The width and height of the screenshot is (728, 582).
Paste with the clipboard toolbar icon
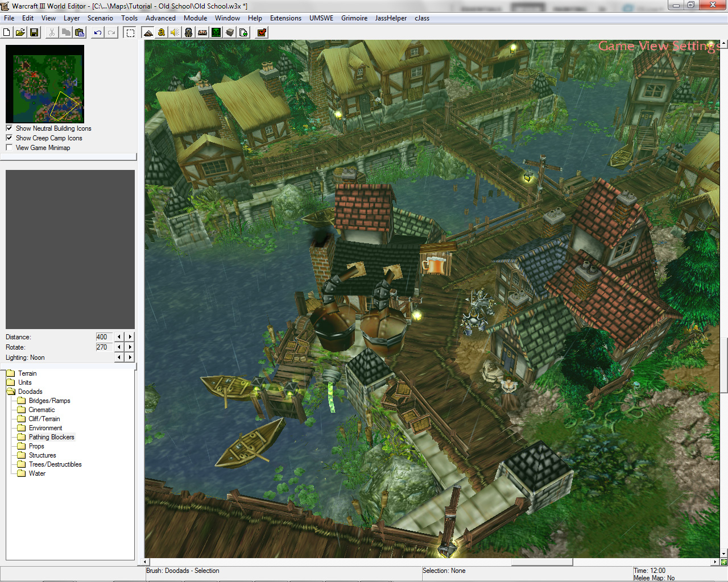80,32
